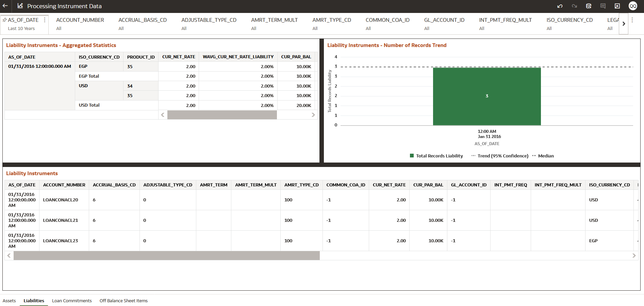Click Liability Instruments - Aggregated Statistics title

(61, 45)
